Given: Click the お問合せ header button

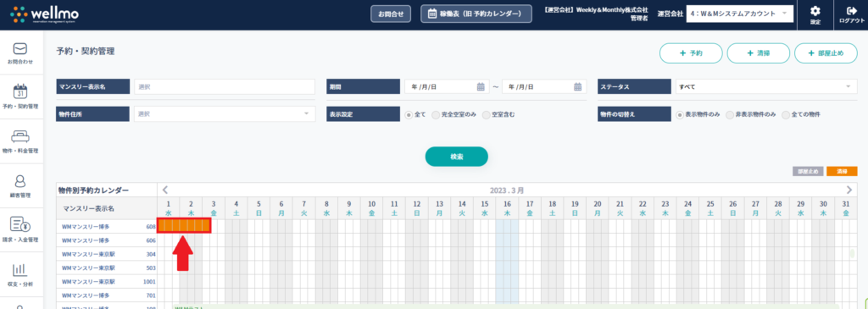Looking at the screenshot, I should (x=391, y=14).
